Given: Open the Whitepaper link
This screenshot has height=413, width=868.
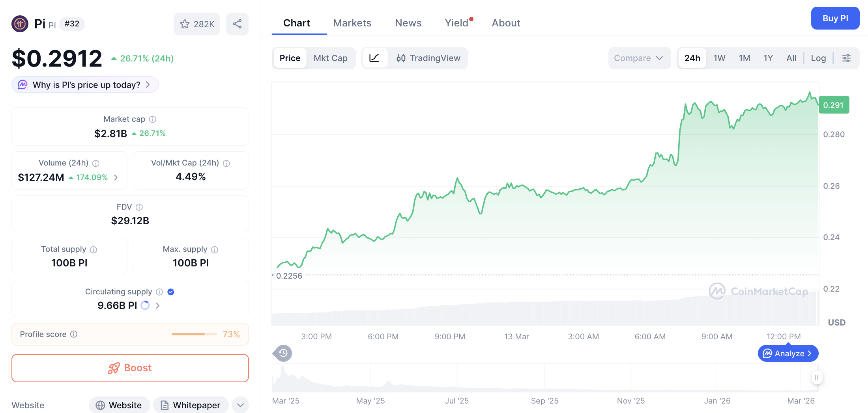Looking at the screenshot, I should (191, 405).
